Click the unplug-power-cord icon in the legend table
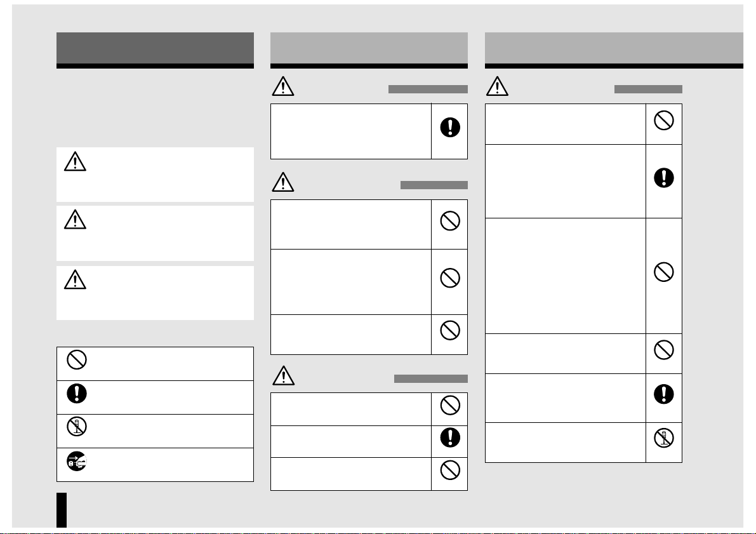756x534 pixels. pos(77,461)
